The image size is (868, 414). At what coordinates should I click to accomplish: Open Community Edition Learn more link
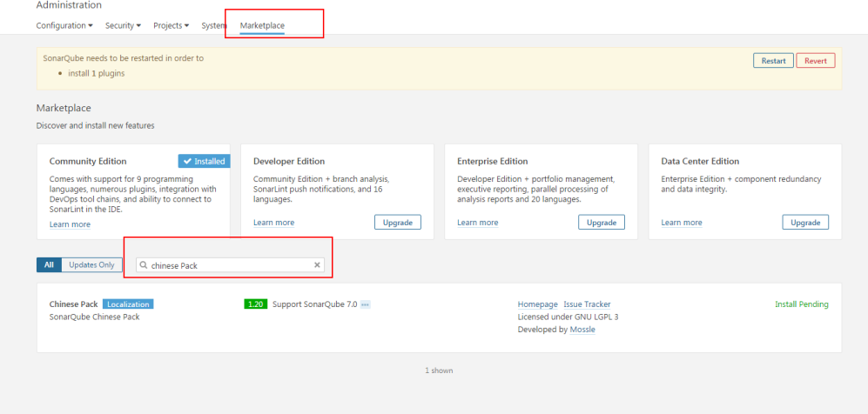[x=70, y=224]
